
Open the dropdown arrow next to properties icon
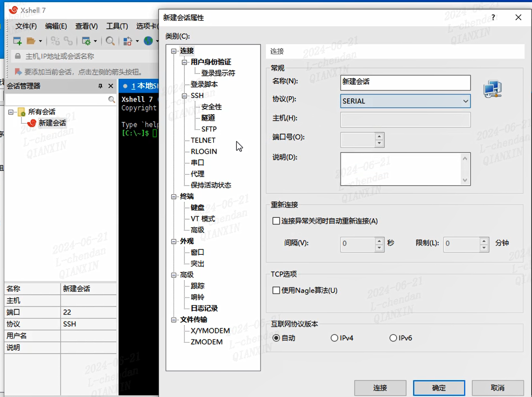click(x=95, y=41)
